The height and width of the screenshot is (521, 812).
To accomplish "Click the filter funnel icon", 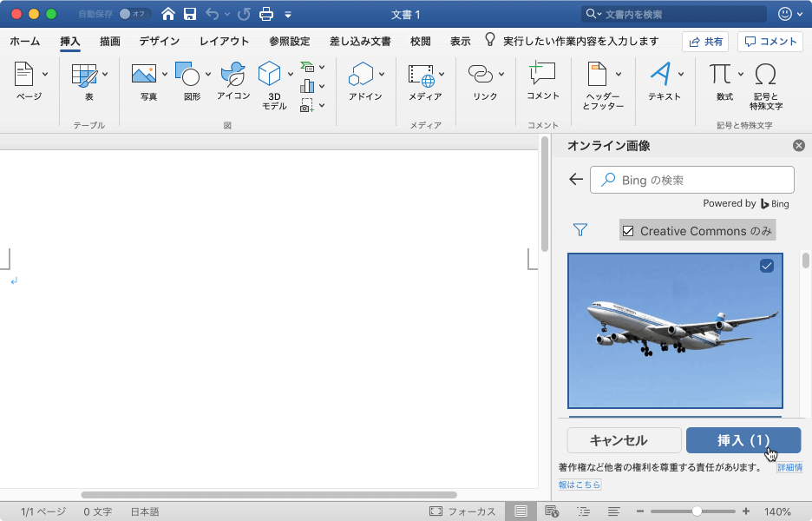I will click(580, 229).
